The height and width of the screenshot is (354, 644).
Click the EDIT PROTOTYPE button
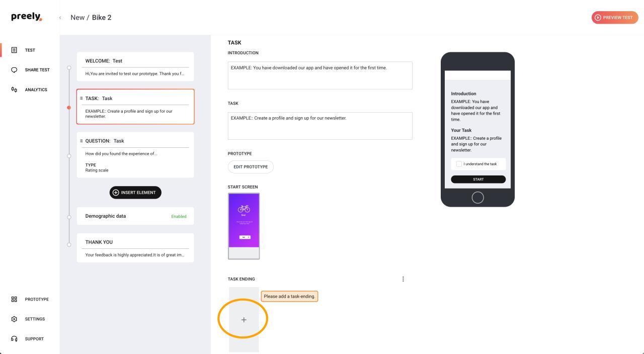[251, 167]
